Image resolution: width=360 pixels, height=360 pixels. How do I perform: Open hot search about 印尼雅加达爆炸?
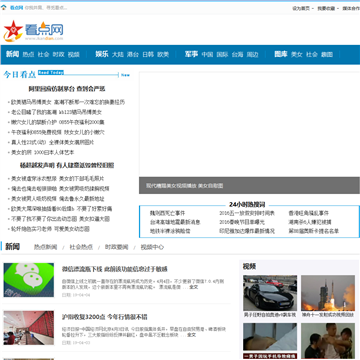247,231
